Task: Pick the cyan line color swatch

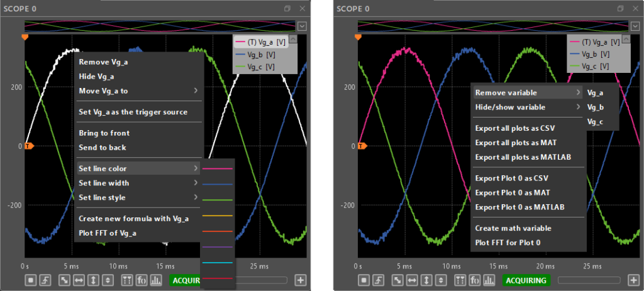Action: click(x=217, y=263)
